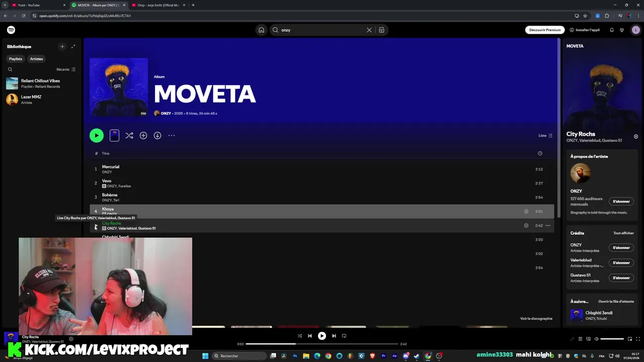The image size is (644, 362).
Task: Click Tout afficher in Crédits
Action: 623,233
